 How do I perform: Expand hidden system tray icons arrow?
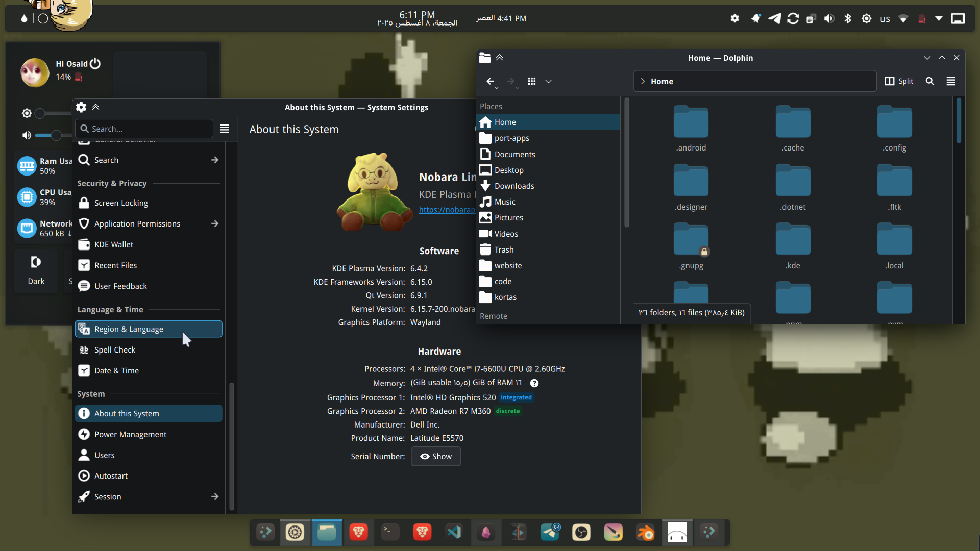pos(939,19)
